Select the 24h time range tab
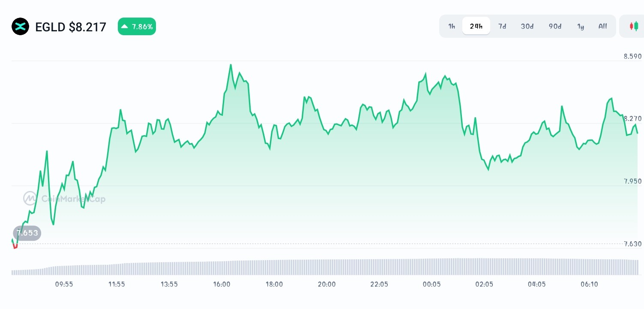 476,26
